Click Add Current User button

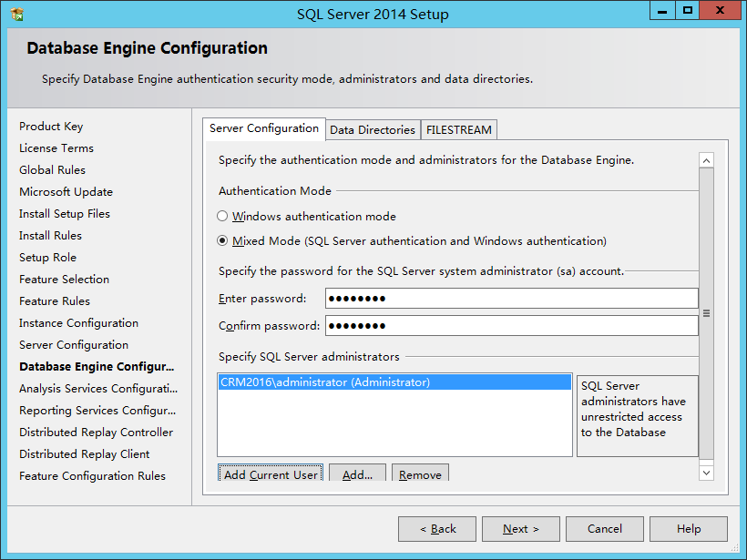[271, 473]
